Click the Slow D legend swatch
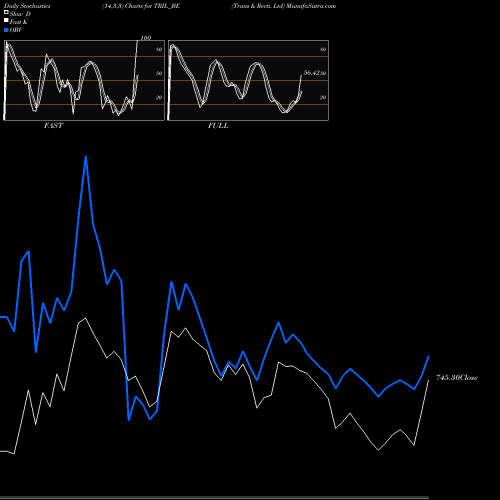The width and height of the screenshot is (500, 500). [x=6, y=13]
